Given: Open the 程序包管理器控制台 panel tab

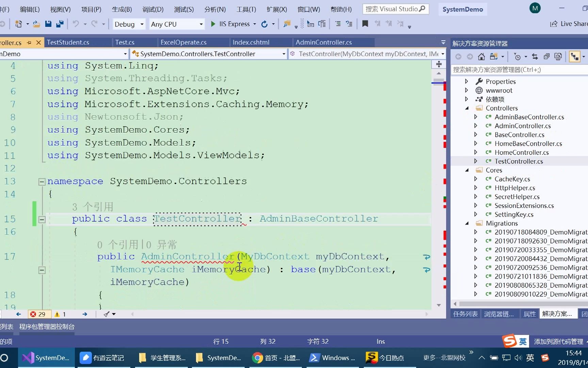Looking at the screenshot, I should click(47, 327).
